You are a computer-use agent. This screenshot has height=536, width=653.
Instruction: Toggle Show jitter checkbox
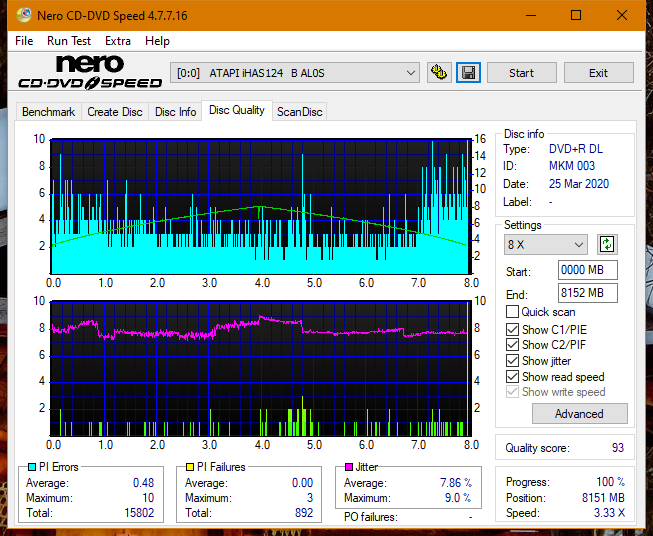pyautogui.click(x=512, y=361)
